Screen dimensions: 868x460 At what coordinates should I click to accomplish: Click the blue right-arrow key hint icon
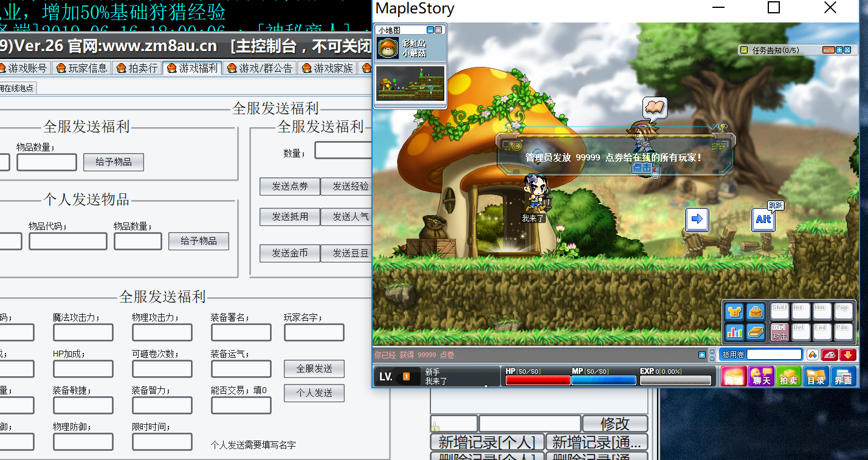click(697, 219)
